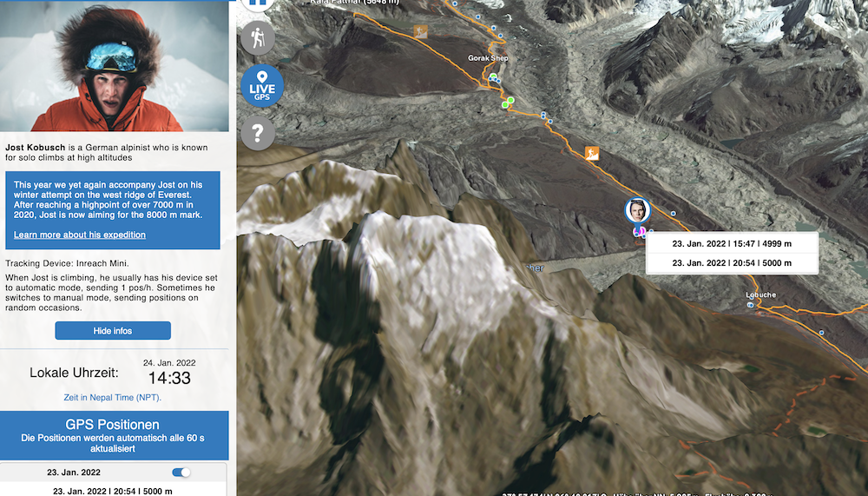Viewport: 868px width, 496px height.
Task: Select popup entry 23. Jan. 15:47 4999 m
Action: click(732, 243)
